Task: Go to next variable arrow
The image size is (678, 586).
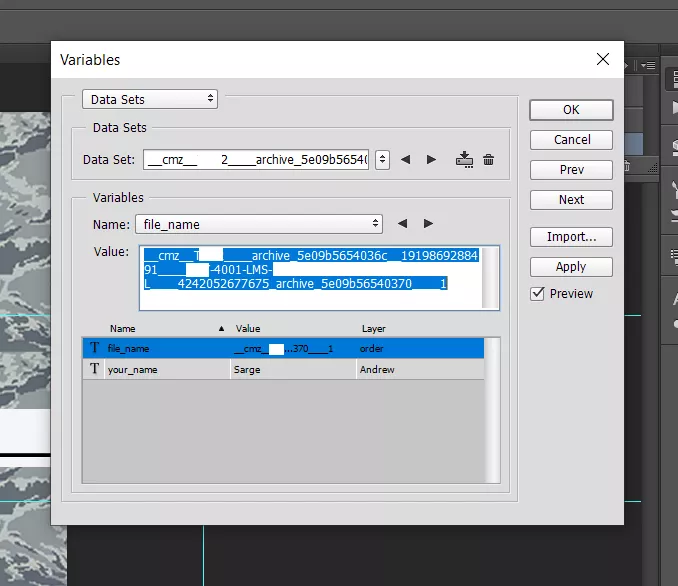Action: tap(428, 224)
